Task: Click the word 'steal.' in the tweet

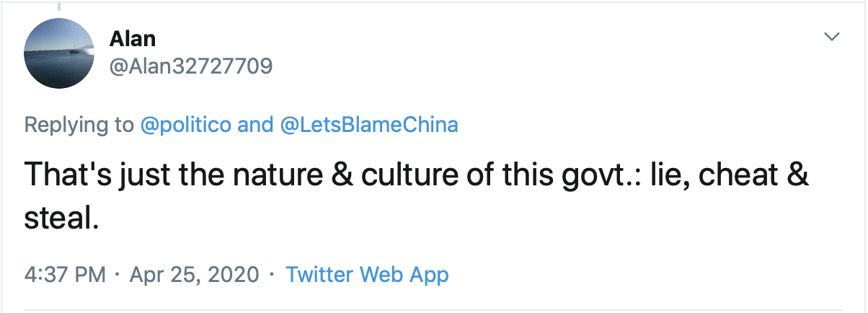Action: pos(61,219)
